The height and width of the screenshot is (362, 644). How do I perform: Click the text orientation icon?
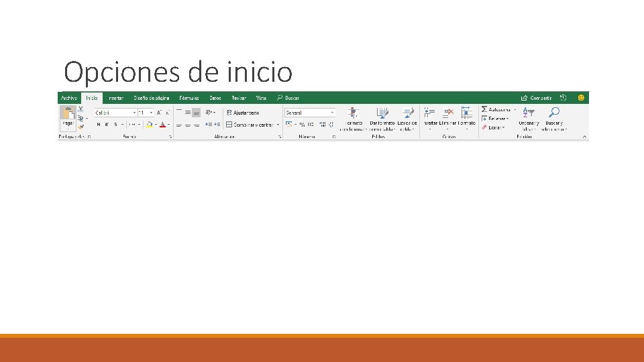210,113
